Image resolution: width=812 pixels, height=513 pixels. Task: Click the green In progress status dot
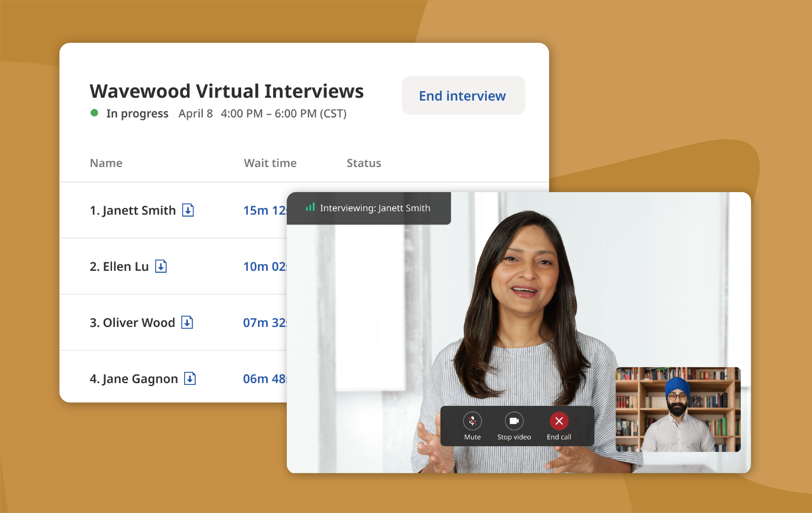click(94, 113)
